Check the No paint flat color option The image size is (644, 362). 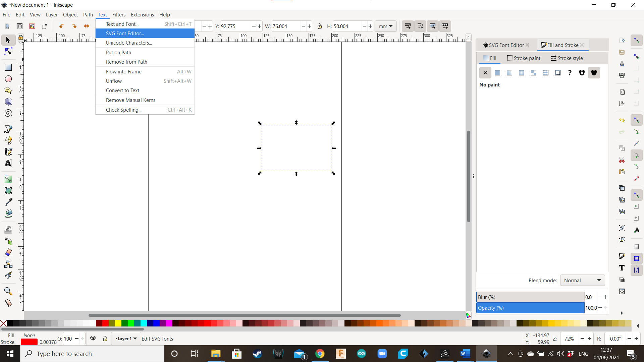(497, 72)
